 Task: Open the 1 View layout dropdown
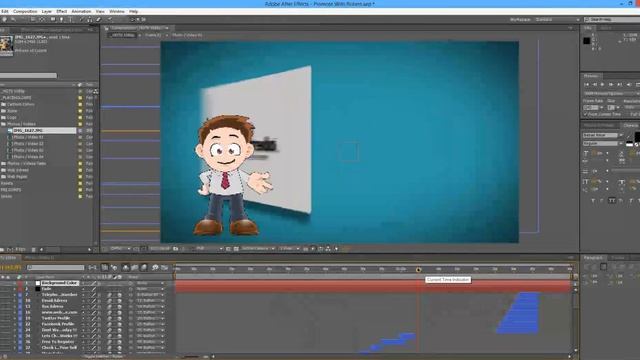pyautogui.click(x=289, y=248)
